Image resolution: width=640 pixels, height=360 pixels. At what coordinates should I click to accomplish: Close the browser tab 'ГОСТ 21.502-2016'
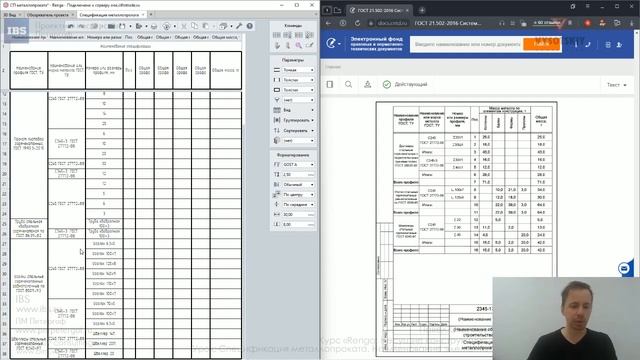click(407, 10)
